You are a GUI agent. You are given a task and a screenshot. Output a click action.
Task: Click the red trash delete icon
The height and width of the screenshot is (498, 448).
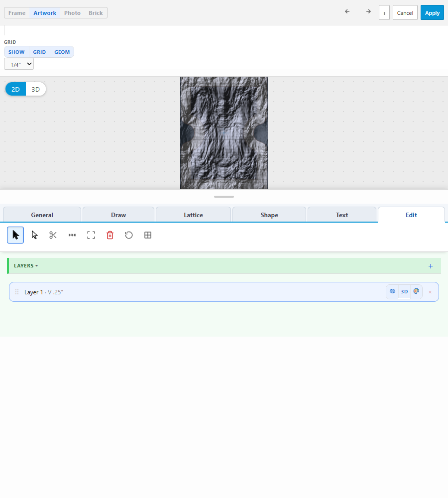[x=110, y=235]
